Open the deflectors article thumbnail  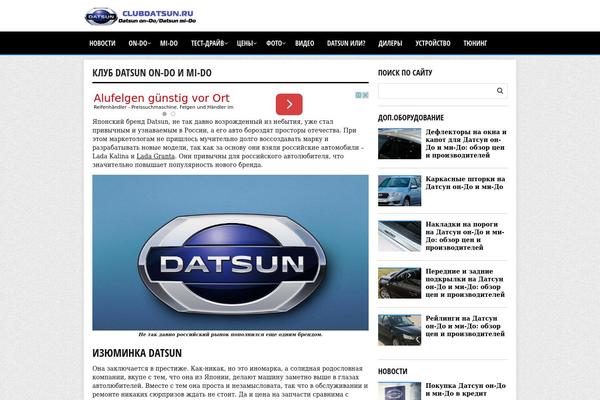(399, 144)
